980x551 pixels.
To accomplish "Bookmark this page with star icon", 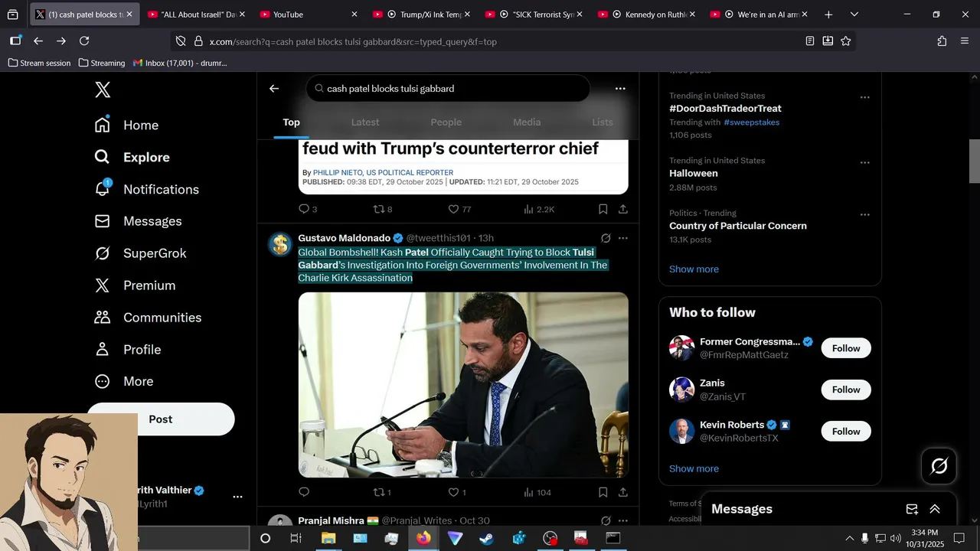I will click(846, 41).
